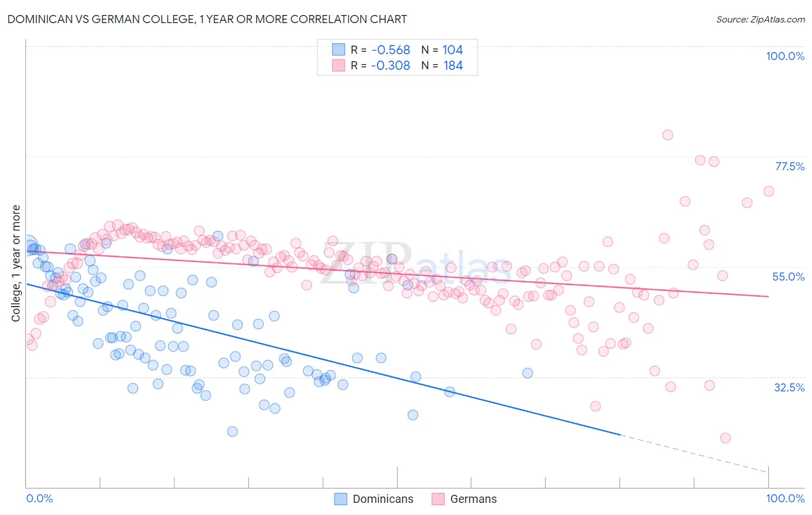
Task: Click the 77.5% y-axis label
Action: click(x=789, y=166)
